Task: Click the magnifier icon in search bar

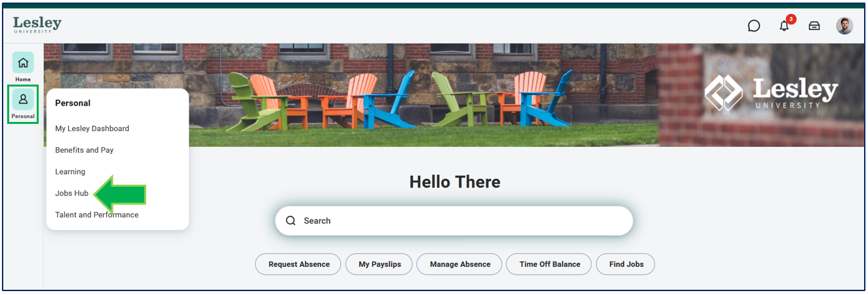Action: tap(291, 221)
